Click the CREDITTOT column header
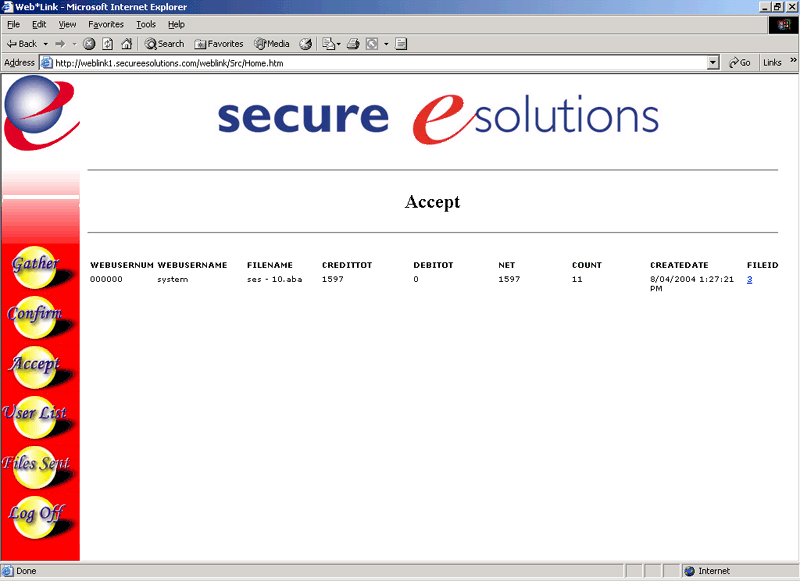The image size is (800, 581). [x=347, y=265]
